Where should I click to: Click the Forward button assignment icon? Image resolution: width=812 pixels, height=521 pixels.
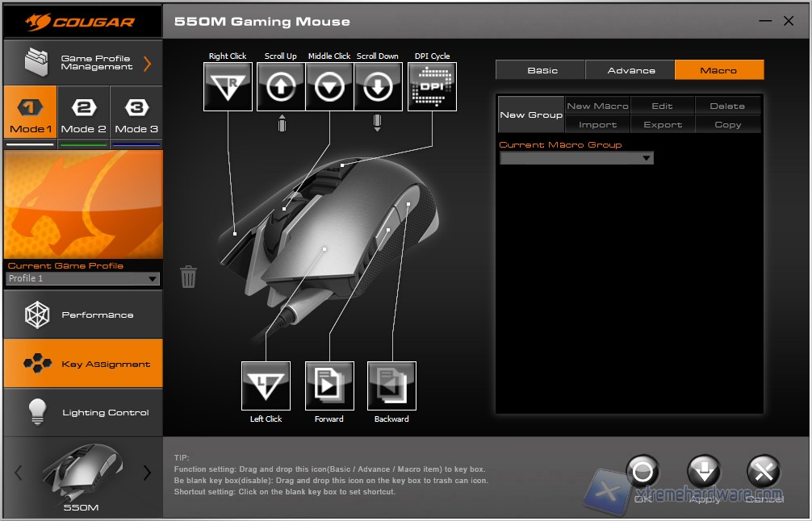[329, 386]
